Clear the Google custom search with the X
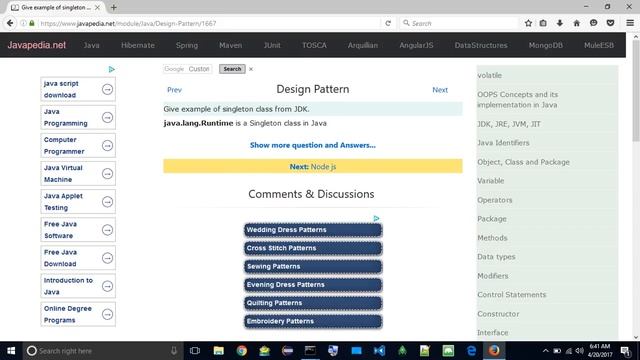Viewport: 640px width, 360px height. (251, 69)
